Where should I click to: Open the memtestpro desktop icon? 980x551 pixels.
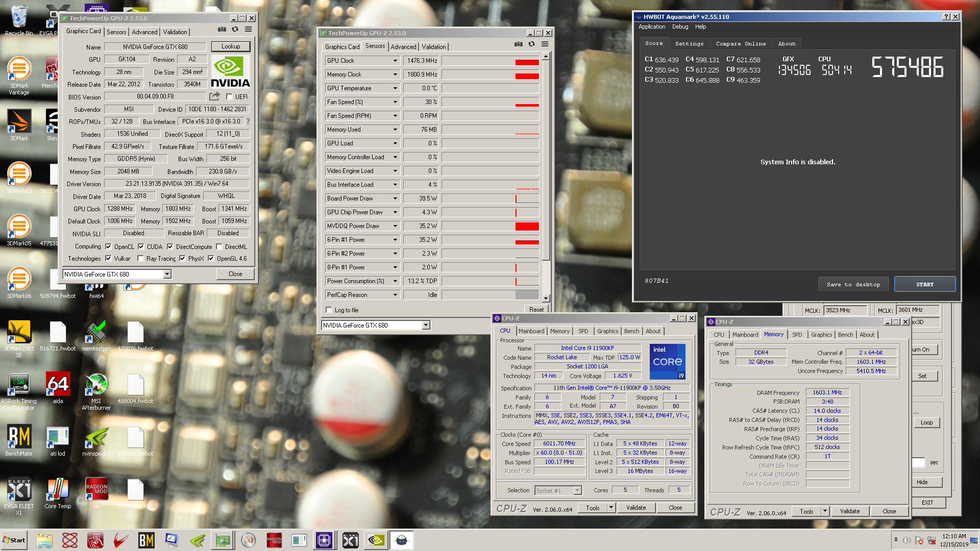point(96,335)
